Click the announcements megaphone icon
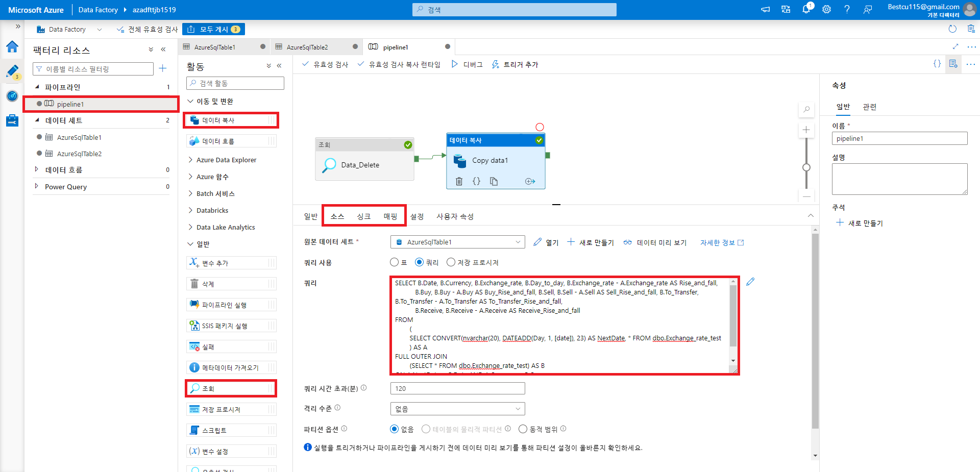980x472 pixels. [x=765, y=9]
